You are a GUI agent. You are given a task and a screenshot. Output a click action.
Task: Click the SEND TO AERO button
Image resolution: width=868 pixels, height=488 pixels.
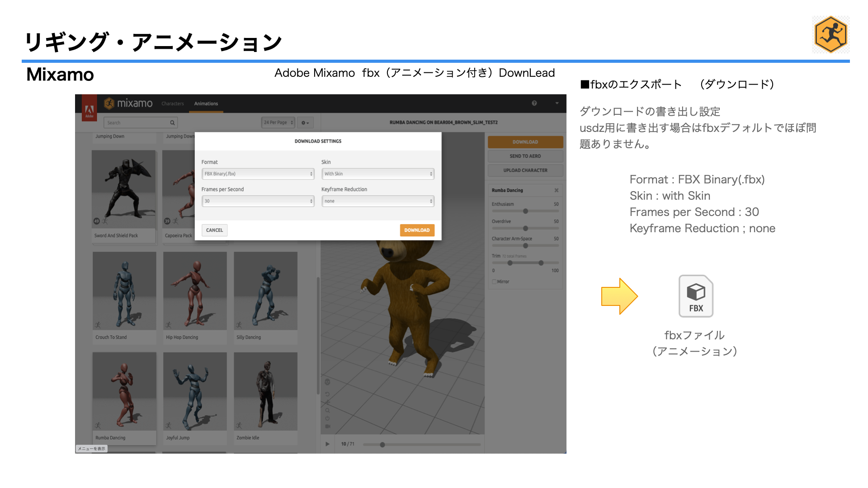pyautogui.click(x=525, y=156)
